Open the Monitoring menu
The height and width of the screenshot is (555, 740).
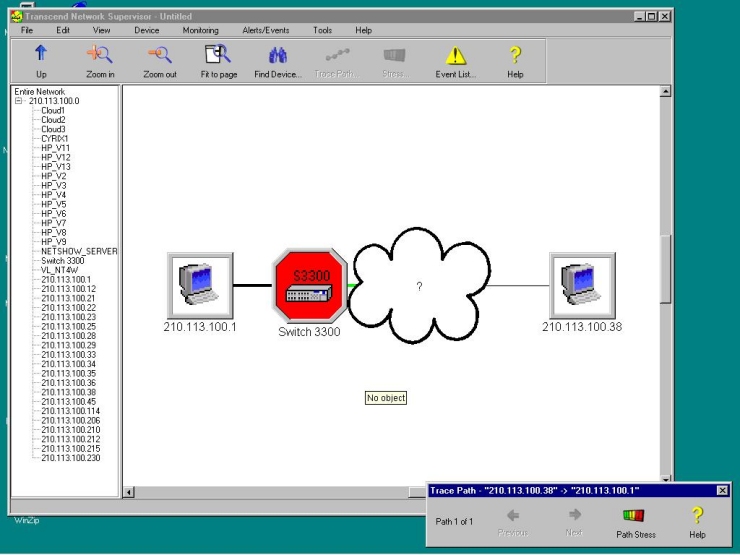coord(201,30)
